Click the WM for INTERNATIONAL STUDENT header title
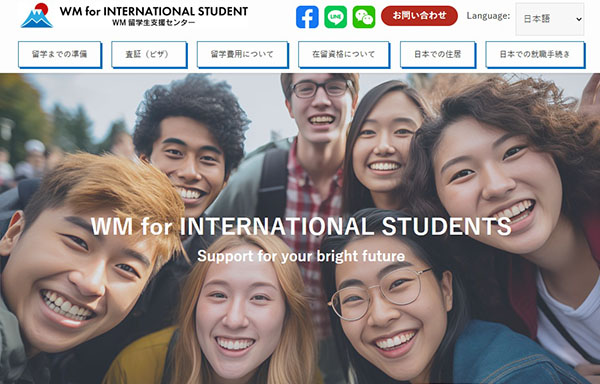 click(154, 11)
